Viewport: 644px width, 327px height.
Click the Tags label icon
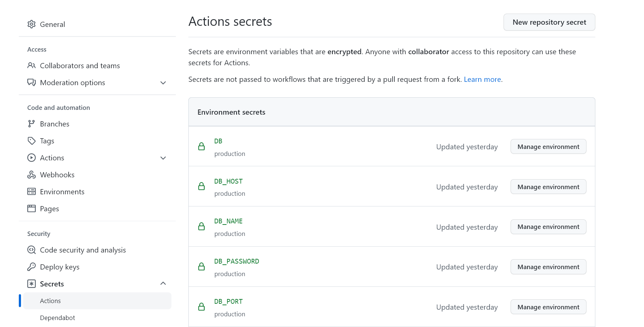32,141
